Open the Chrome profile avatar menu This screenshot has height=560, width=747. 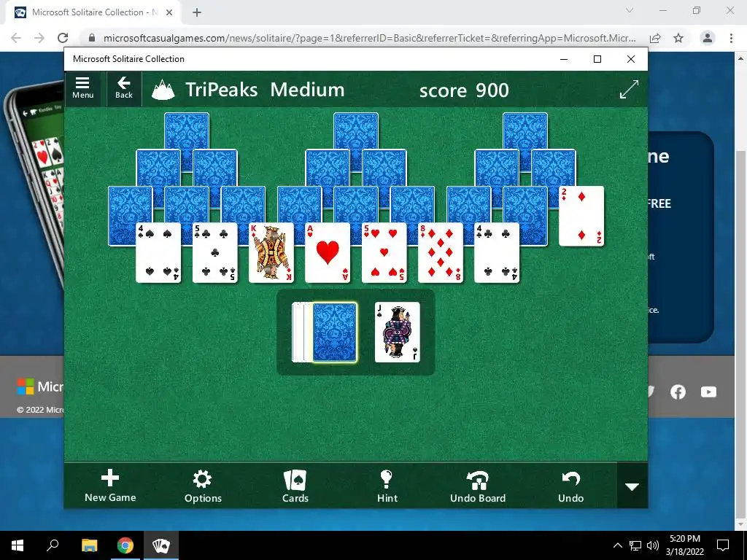click(x=708, y=38)
